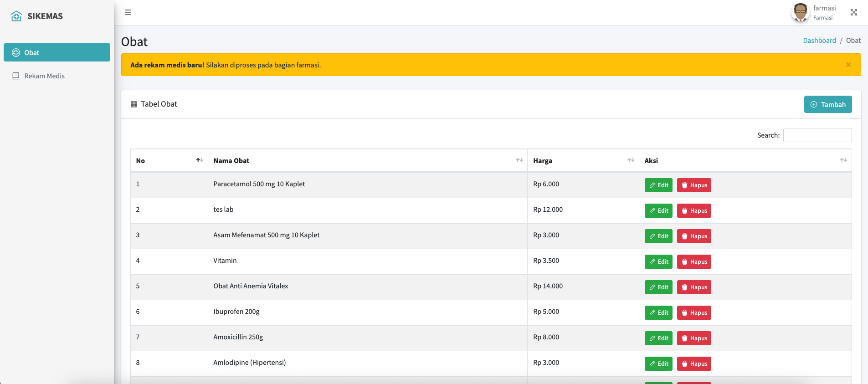Click the Tambah button to add medicine

click(x=827, y=104)
